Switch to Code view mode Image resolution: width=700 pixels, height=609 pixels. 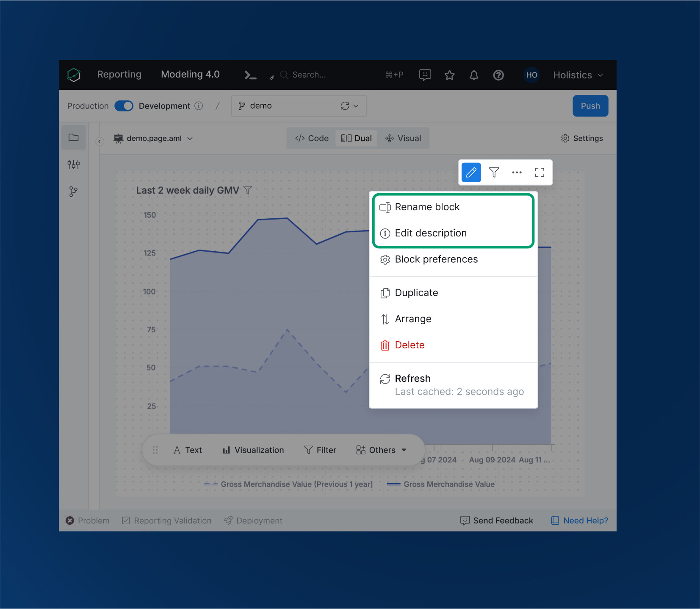click(312, 139)
